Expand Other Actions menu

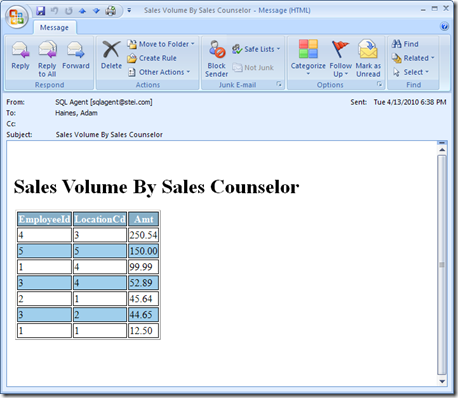click(159, 72)
